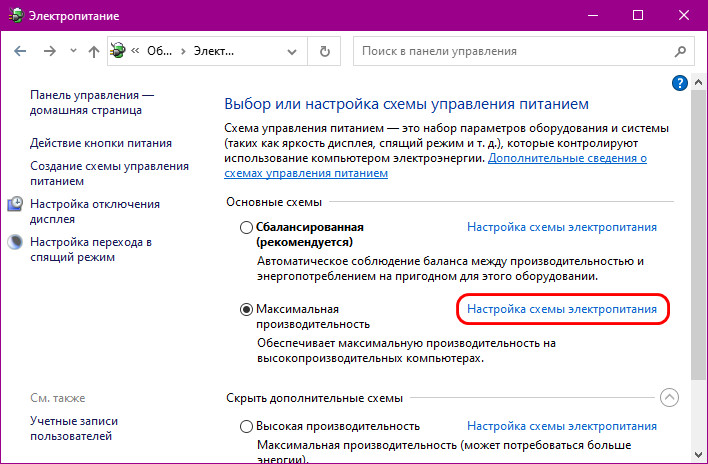Refresh the control panel page
Image resolution: width=708 pixels, height=464 pixels.
324,50
